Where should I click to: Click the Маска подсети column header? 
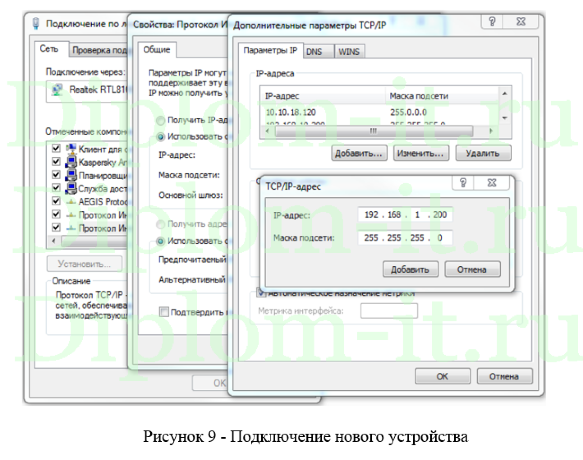click(442, 96)
